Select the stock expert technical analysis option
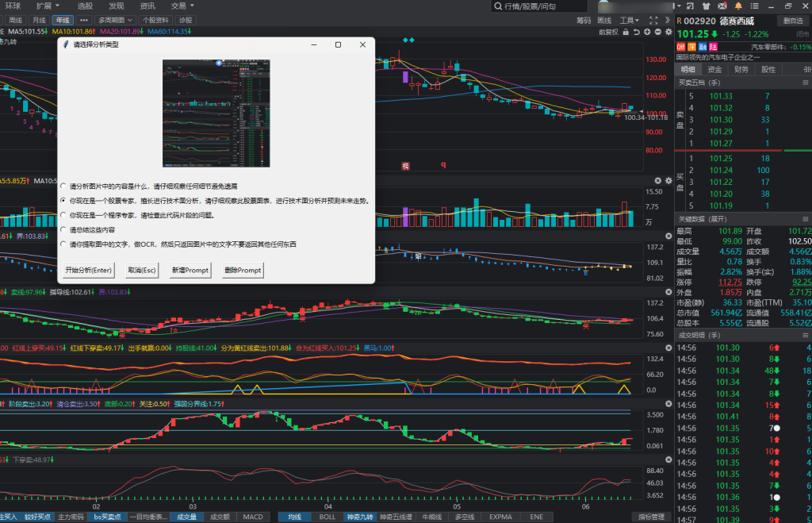Image resolution: width=812 pixels, height=523 pixels. (x=63, y=201)
